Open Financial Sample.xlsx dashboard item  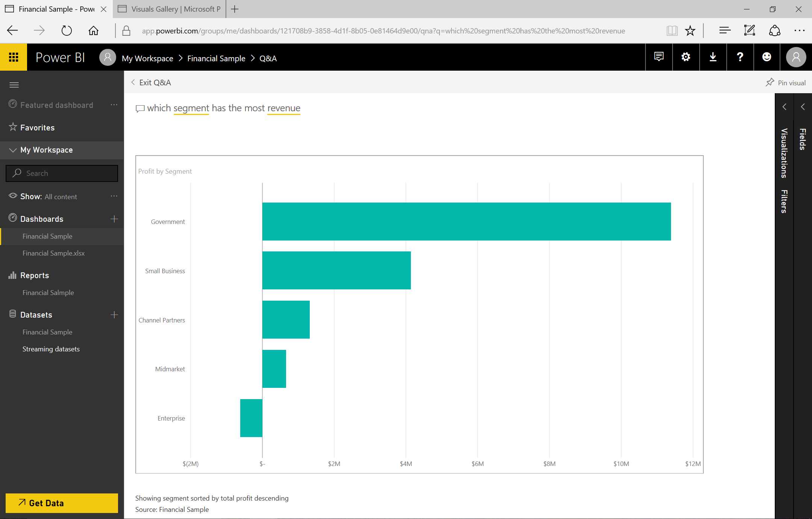click(53, 253)
